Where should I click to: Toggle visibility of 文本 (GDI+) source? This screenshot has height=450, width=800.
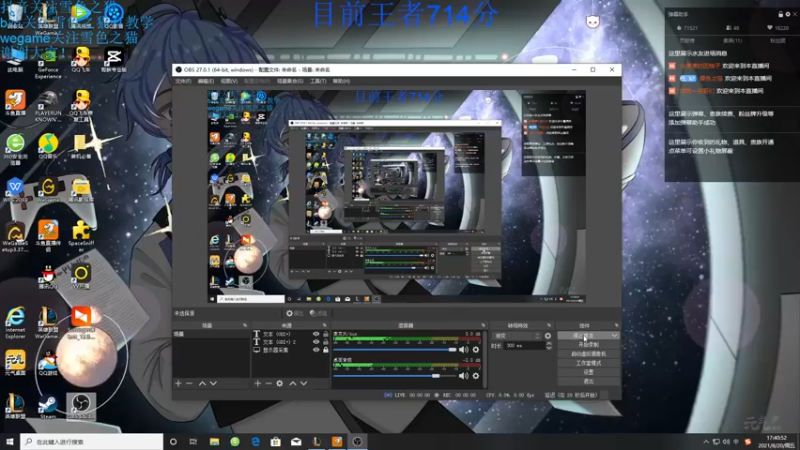(316, 334)
